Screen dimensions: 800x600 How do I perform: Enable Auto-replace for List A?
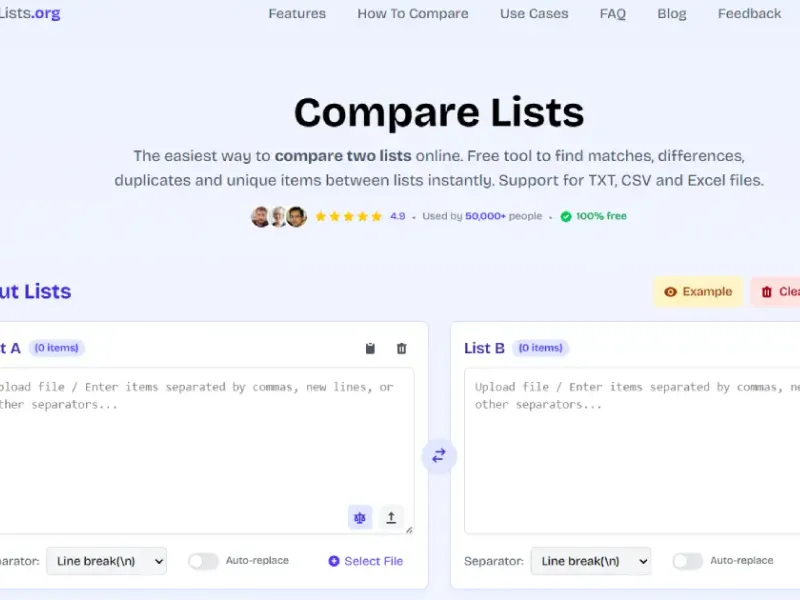point(203,561)
